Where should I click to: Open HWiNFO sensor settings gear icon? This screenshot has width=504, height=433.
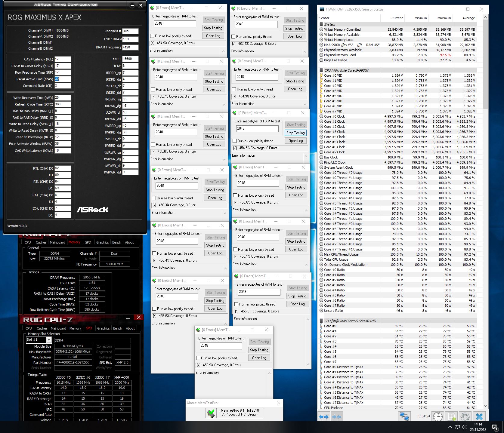point(465,416)
